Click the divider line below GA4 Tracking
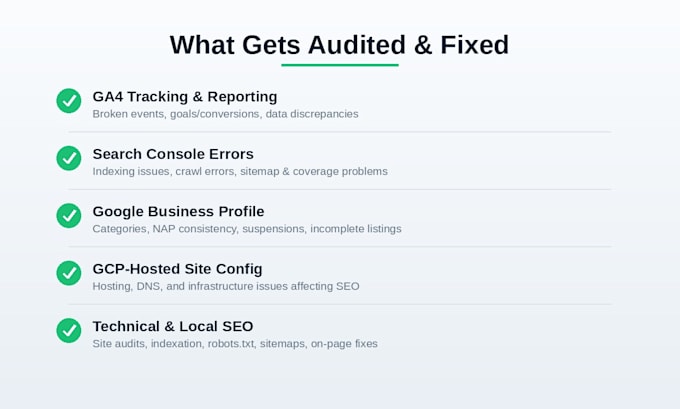 pyautogui.click(x=340, y=132)
